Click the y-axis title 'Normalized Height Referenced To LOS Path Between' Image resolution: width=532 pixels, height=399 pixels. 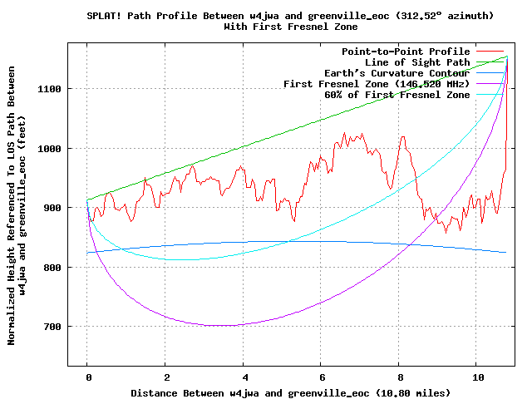tap(11, 205)
